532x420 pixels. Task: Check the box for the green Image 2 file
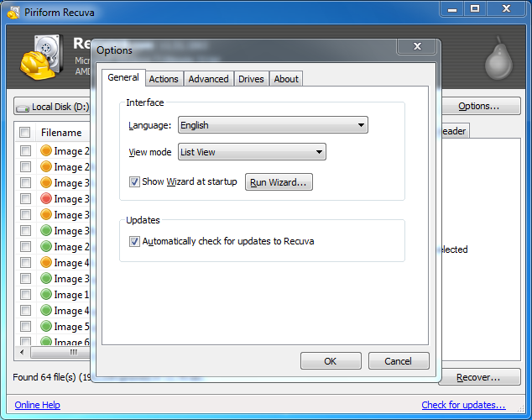click(x=25, y=246)
